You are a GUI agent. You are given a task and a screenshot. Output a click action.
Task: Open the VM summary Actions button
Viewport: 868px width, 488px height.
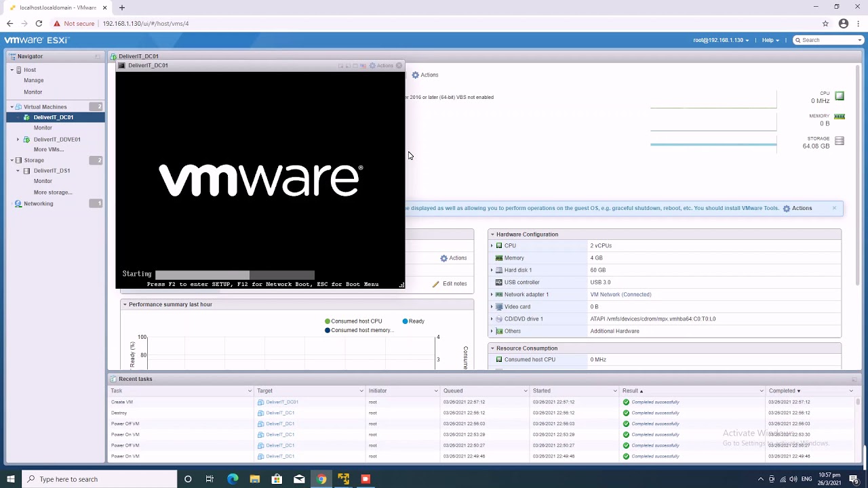(x=425, y=75)
